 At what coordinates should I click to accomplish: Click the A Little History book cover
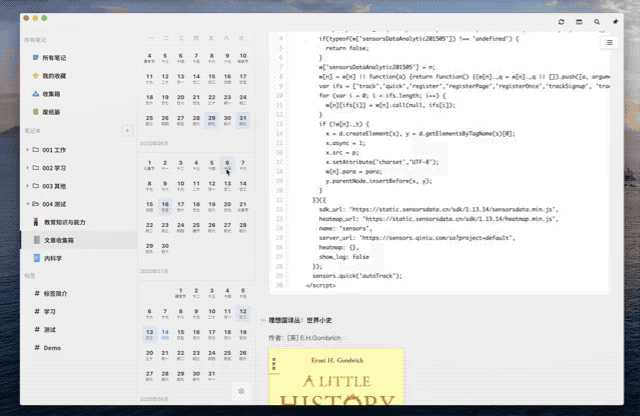(336, 376)
